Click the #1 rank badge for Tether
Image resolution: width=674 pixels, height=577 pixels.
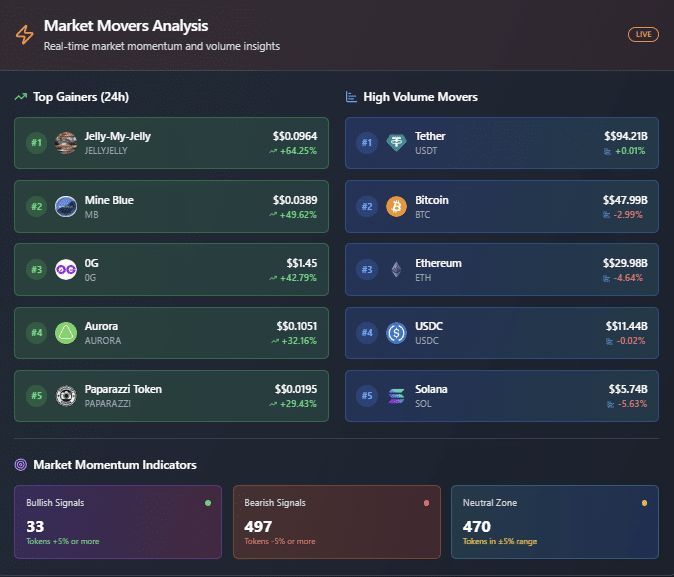pos(367,143)
